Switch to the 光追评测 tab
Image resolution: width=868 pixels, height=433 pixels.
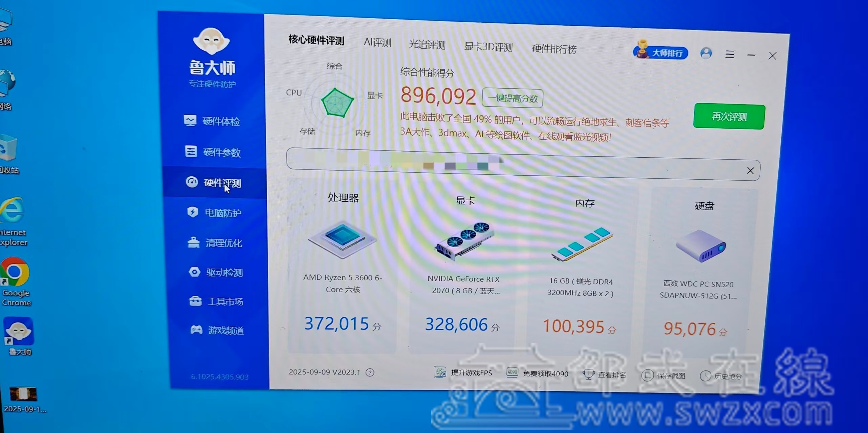(427, 45)
